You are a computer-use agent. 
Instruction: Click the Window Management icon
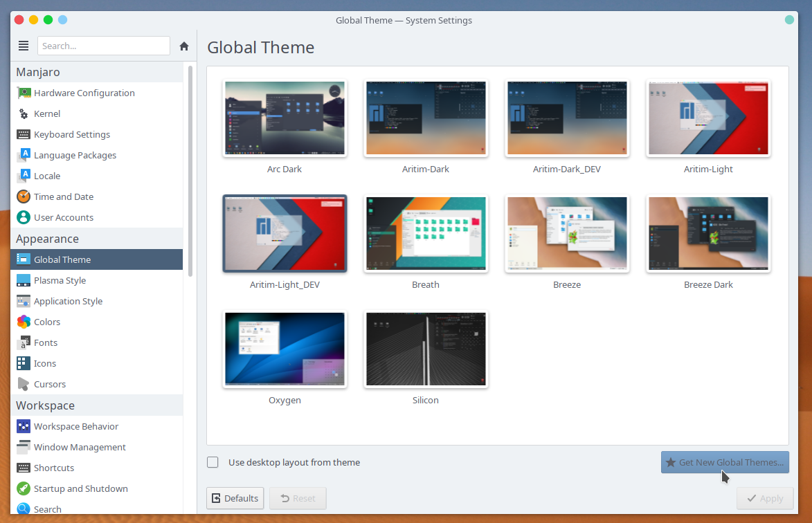coord(24,447)
